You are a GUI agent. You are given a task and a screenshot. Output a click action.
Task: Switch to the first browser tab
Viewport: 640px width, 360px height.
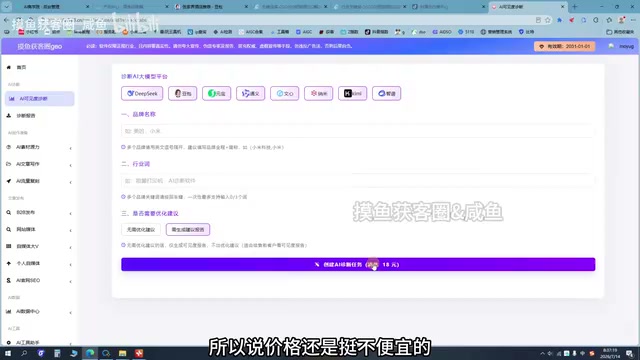coord(52,7)
